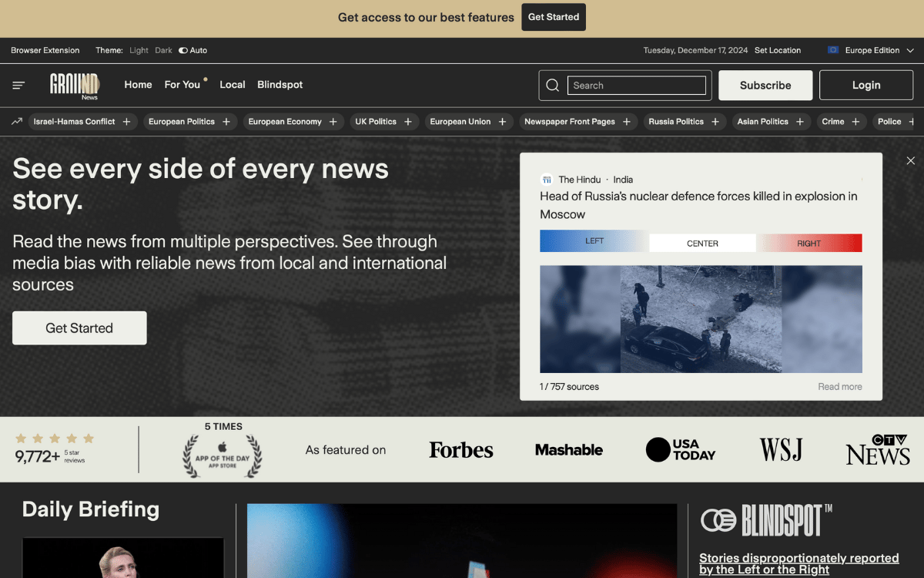Open the Russia Politics topic
The width and height of the screenshot is (924, 578).
[676, 122]
